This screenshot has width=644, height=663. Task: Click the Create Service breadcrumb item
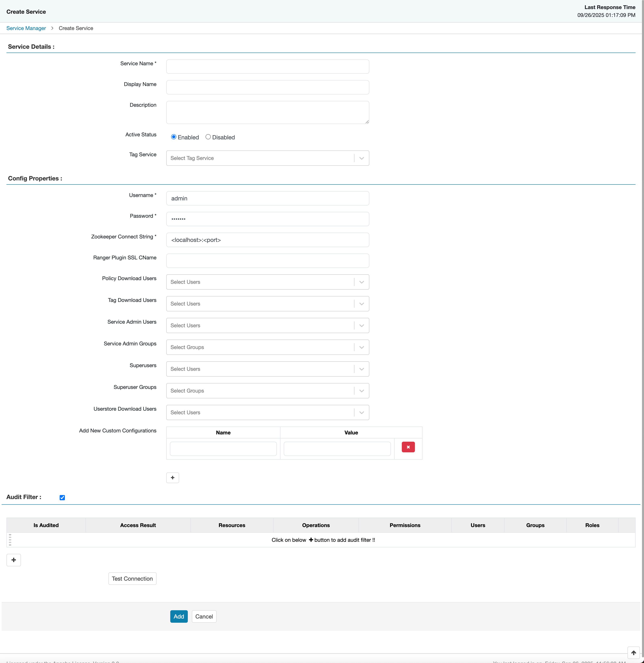(76, 28)
